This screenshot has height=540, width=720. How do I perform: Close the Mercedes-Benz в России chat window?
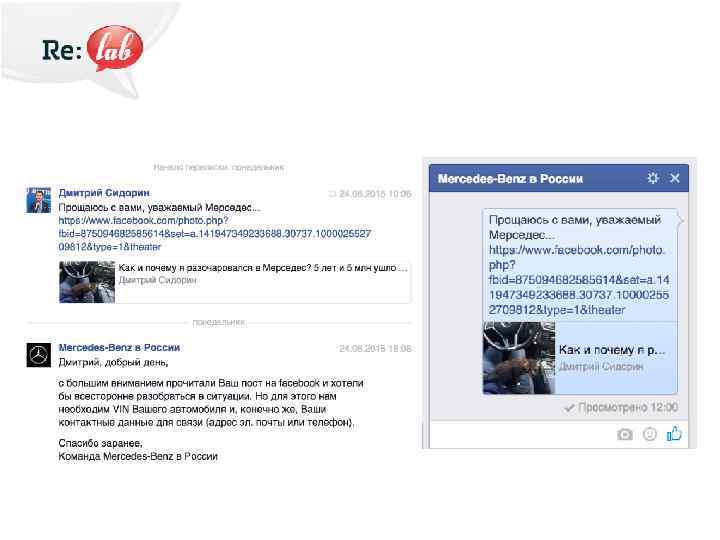[x=675, y=178]
